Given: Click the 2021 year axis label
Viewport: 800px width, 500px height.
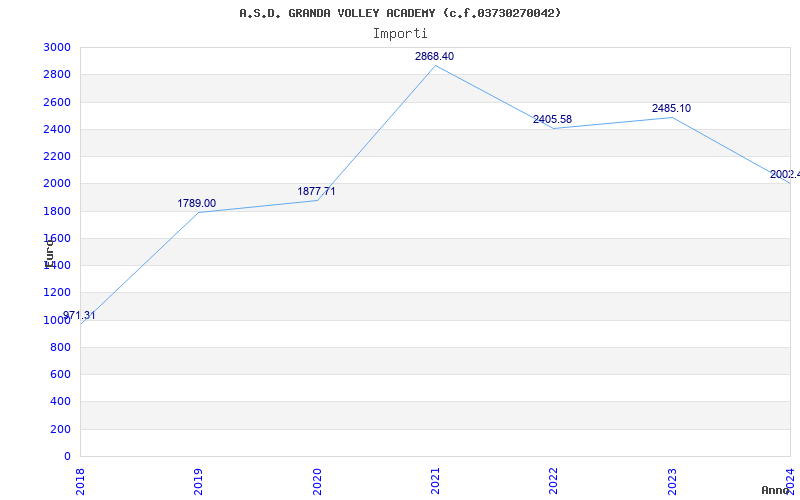Looking at the screenshot, I should click(435, 482).
